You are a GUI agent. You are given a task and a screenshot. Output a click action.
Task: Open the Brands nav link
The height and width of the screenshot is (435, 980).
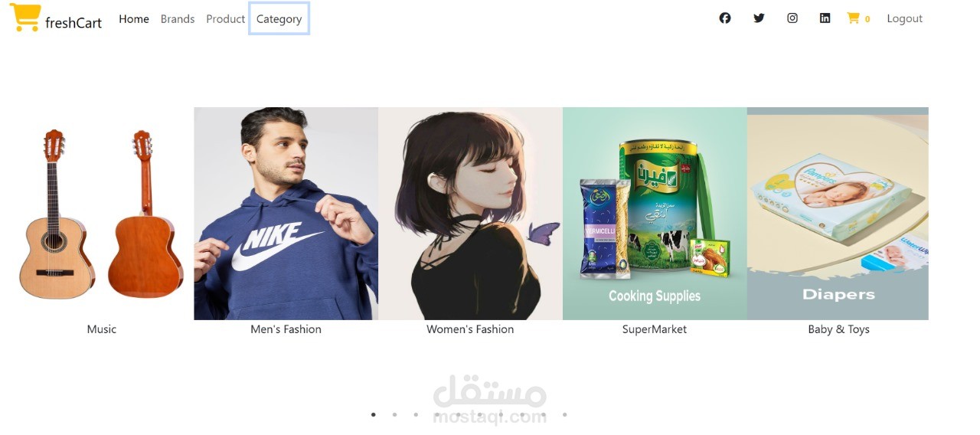(178, 19)
